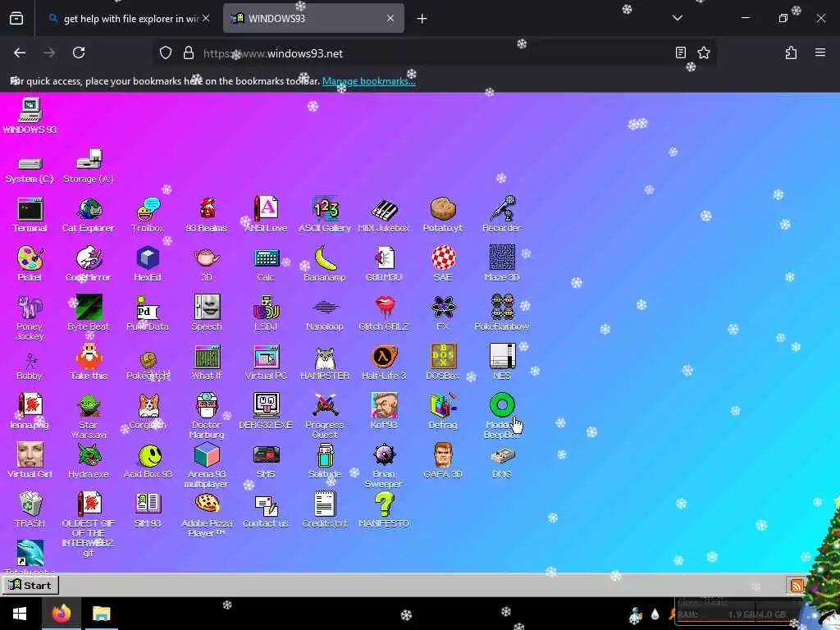
Task: Open a new browser tab
Action: click(x=422, y=19)
